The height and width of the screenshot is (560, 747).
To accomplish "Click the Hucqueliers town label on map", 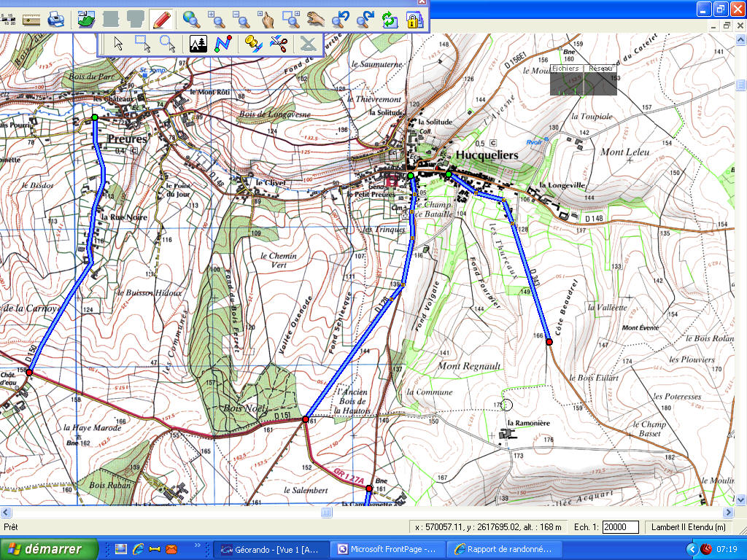I will [487, 155].
